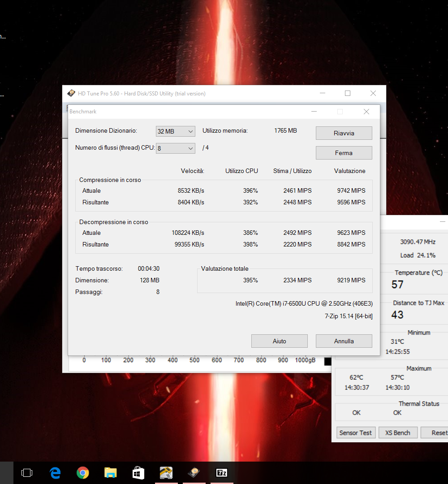Click the total estimate 2334 MIPS
The image size is (448, 484).
tap(297, 280)
